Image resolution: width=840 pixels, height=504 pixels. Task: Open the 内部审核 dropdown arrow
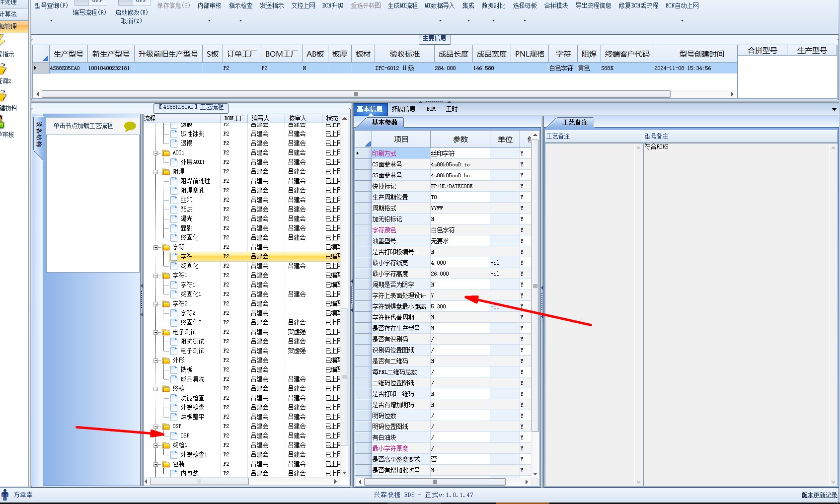pyautogui.click(x=209, y=21)
